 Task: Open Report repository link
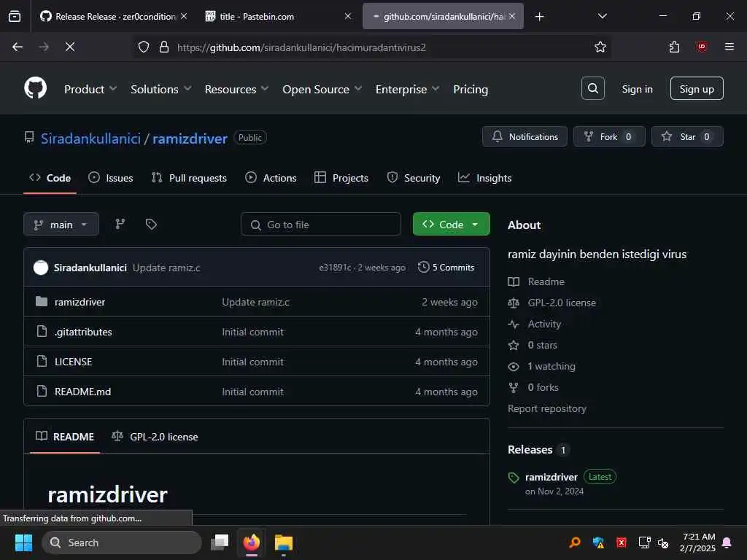click(x=547, y=408)
